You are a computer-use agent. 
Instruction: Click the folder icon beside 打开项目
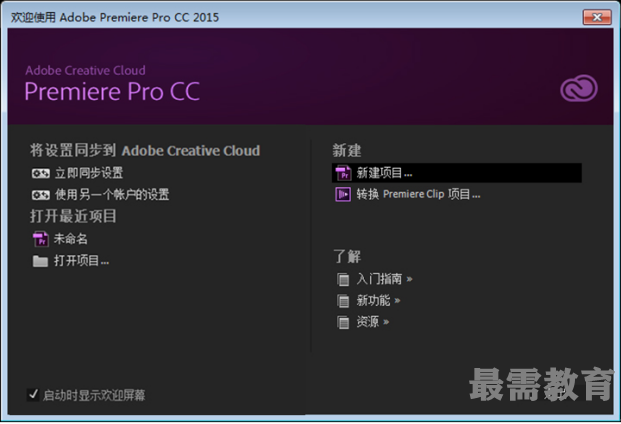point(40,261)
